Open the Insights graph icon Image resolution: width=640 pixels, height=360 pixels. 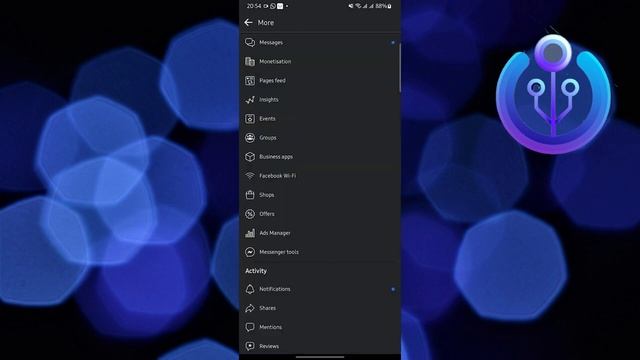tap(250, 100)
